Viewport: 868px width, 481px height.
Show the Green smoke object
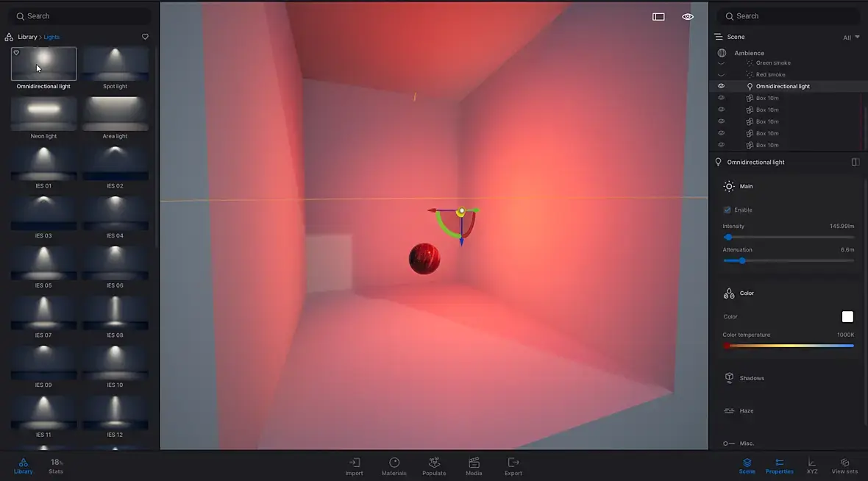[722, 63]
